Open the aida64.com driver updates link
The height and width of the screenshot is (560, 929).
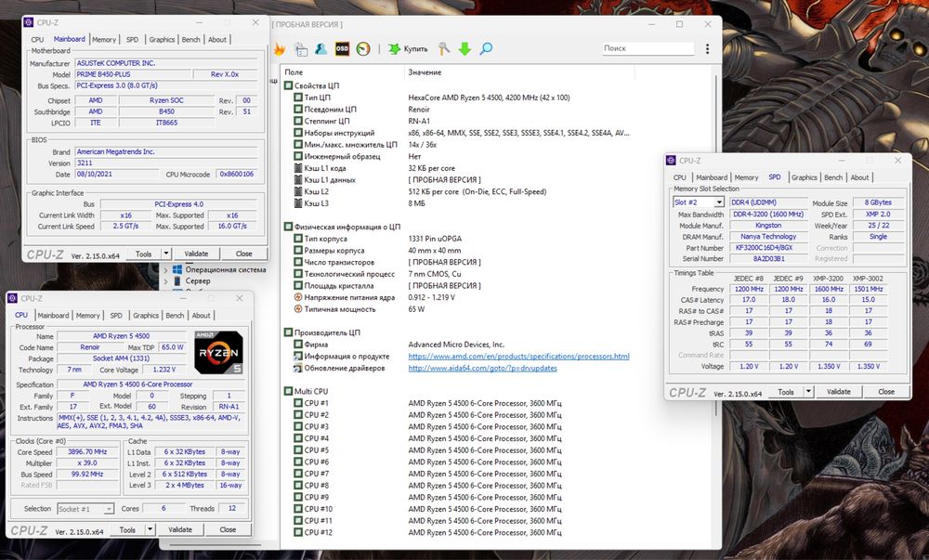tap(482, 368)
